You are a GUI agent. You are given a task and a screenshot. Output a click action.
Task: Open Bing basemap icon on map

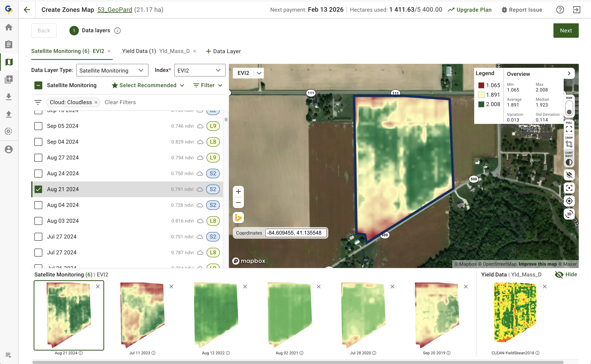[x=238, y=217]
